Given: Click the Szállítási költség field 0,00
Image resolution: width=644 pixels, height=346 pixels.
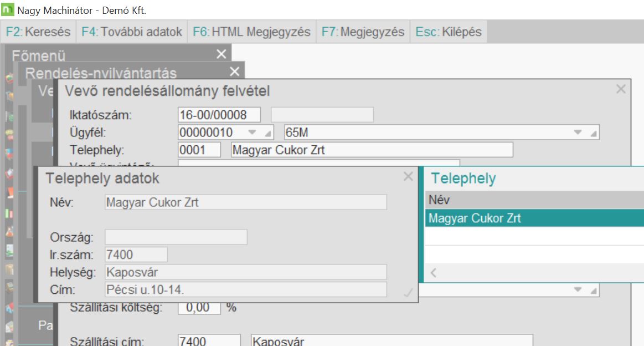Looking at the screenshot, I should click(199, 308).
